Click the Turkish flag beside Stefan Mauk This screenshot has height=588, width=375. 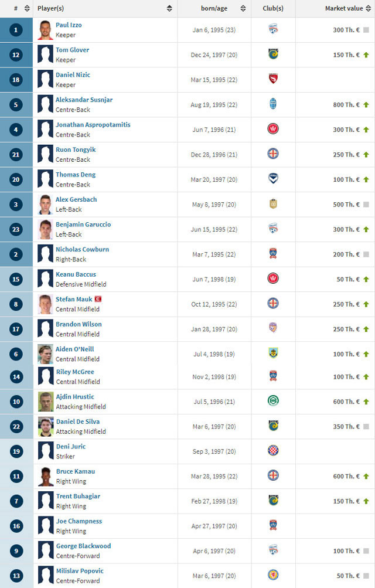pos(98,299)
